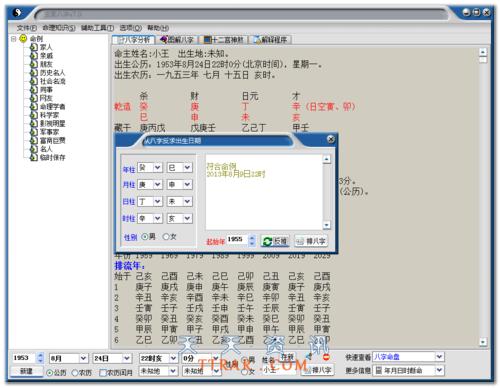
Task: Click the 新建 button
Action: pyautogui.click(x=27, y=371)
